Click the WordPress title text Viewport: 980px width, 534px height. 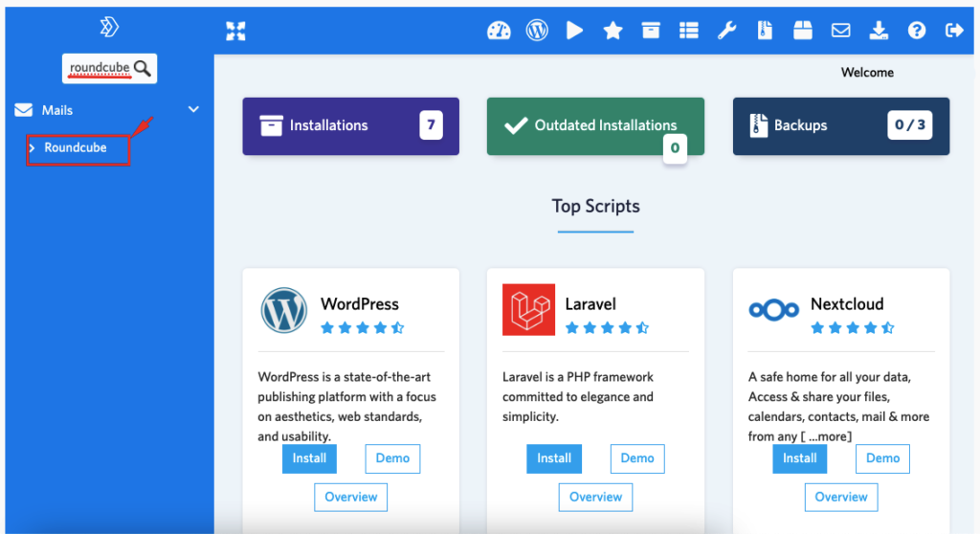360,304
